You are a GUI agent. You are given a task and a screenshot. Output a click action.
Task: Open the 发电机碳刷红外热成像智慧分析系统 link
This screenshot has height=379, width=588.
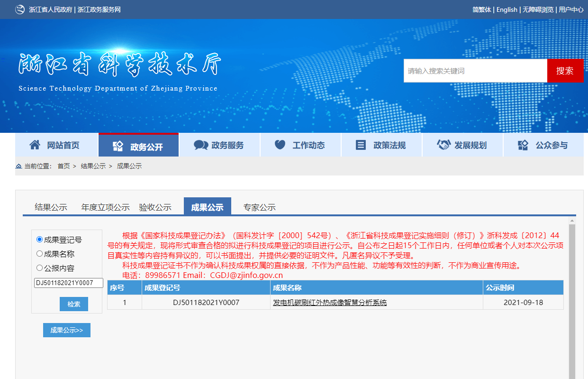tap(330, 302)
